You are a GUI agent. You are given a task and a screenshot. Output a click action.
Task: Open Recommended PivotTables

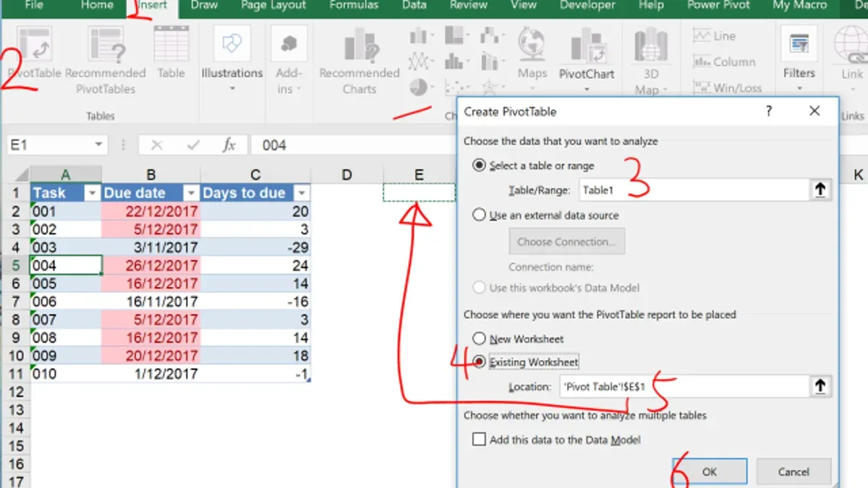point(106,61)
